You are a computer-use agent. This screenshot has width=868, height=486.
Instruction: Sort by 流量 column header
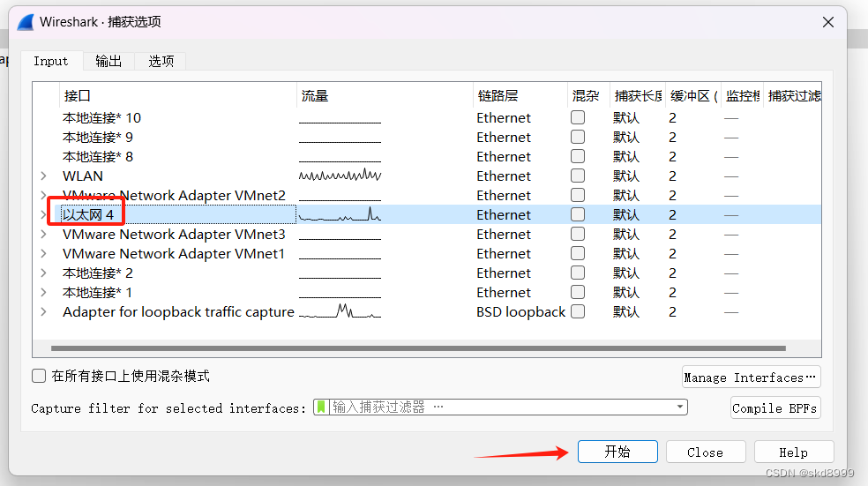point(385,96)
